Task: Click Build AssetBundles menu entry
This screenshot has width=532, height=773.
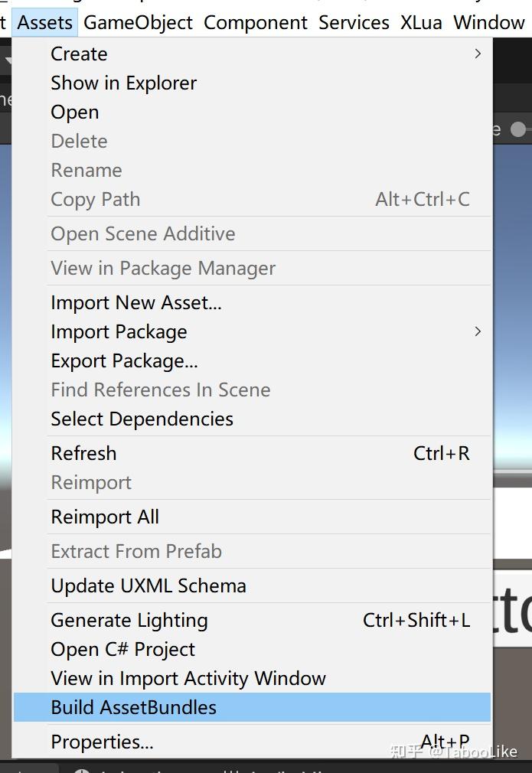Action: (134, 707)
